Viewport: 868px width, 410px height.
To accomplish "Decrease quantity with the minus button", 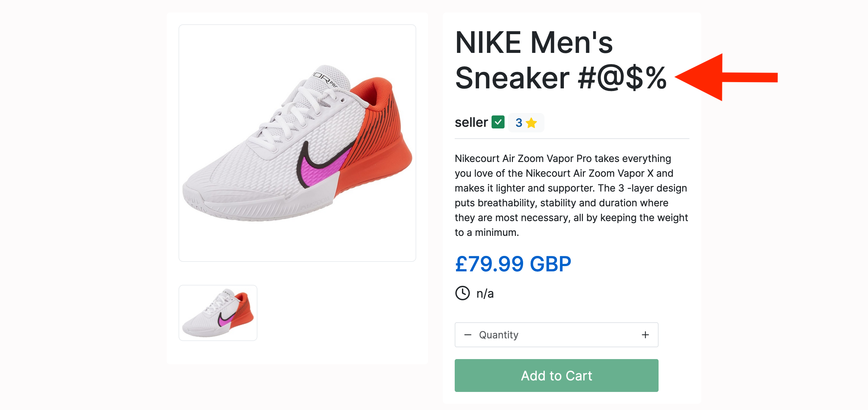I will coord(467,334).
